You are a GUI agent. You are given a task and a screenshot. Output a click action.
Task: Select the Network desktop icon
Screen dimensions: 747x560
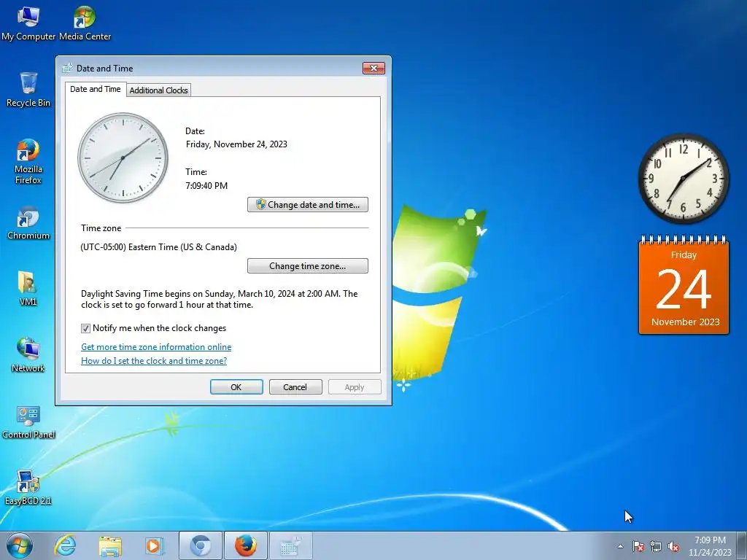pos(28,355)
